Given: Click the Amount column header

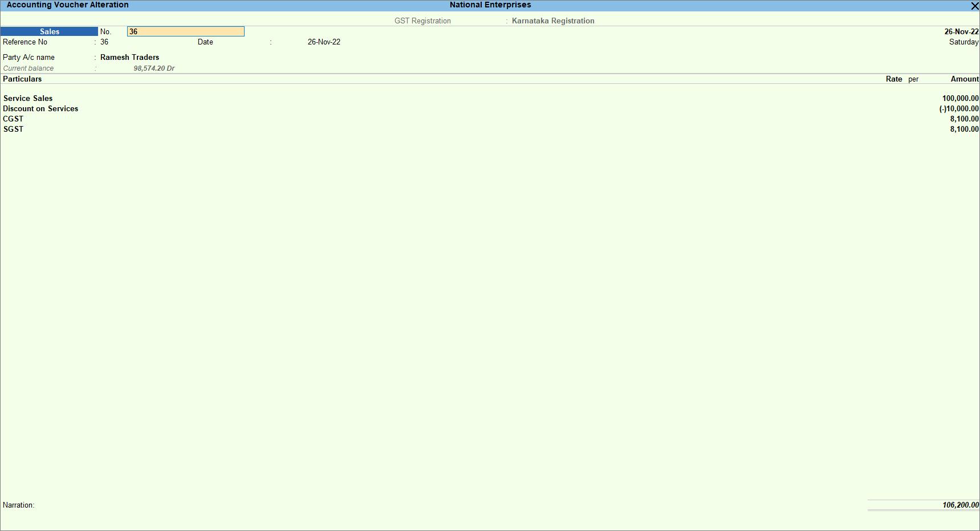Looking at the screenshot, I should [x=965, y=79].
